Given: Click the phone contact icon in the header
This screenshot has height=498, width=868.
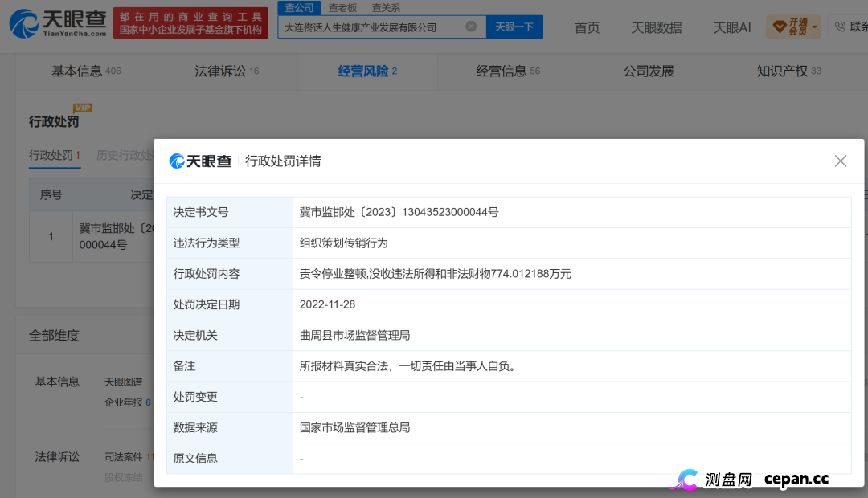Looking at the screenshot, I should pos(840,27).
